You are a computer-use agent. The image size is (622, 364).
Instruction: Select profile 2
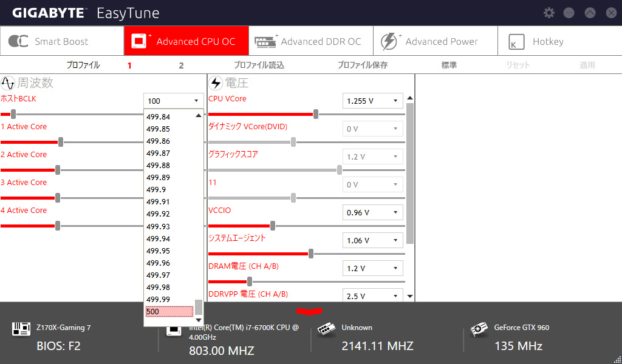181,66
